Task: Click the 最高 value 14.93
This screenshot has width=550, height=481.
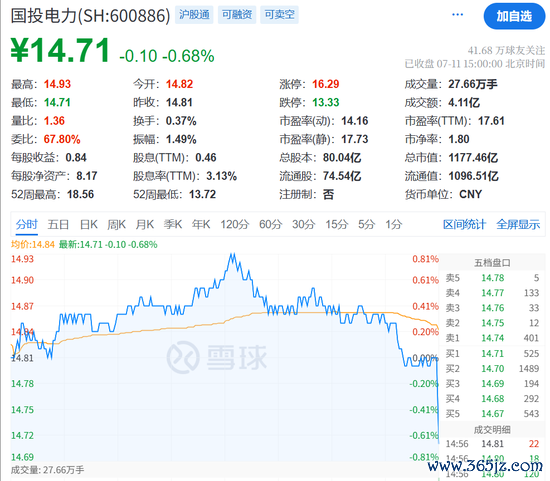Action: tap(58, 84)
